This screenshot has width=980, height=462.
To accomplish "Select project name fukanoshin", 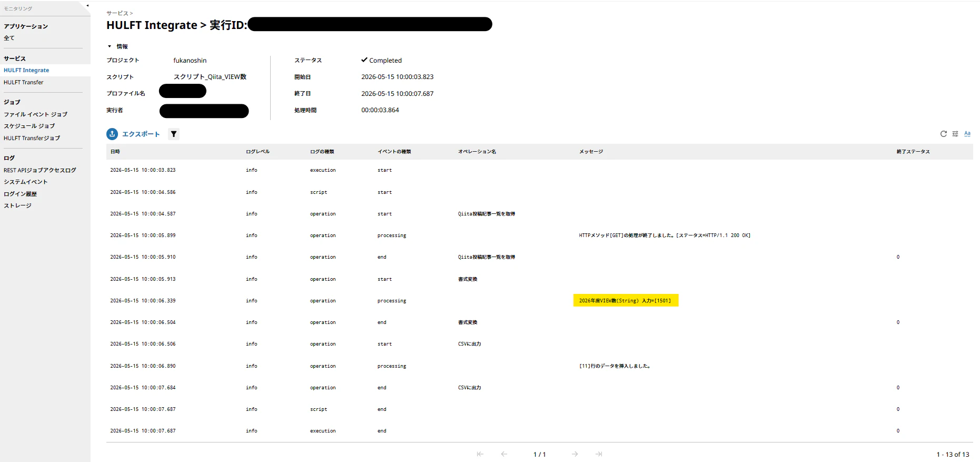I will 190,61.
